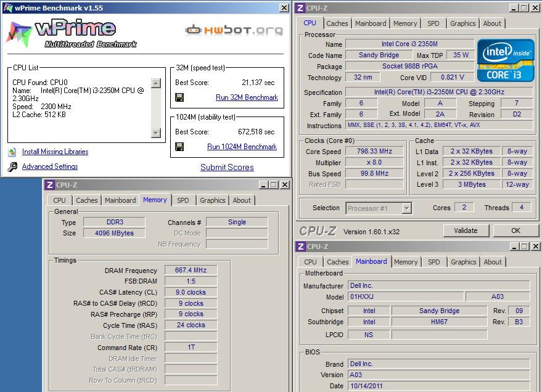Click the Z icon of the CPU-Z Mainboard window
Screen dimensions: 542x392
(x=301, y=247)
